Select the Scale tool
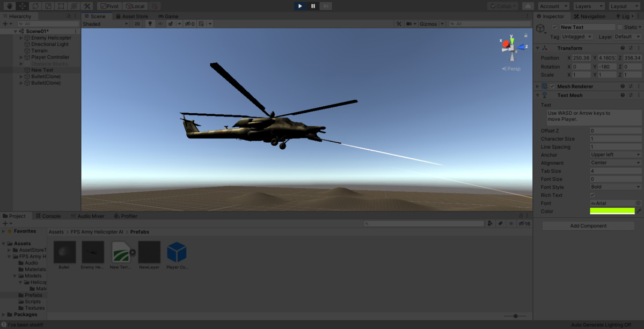 pyautogui.click(x=48, y=5)
